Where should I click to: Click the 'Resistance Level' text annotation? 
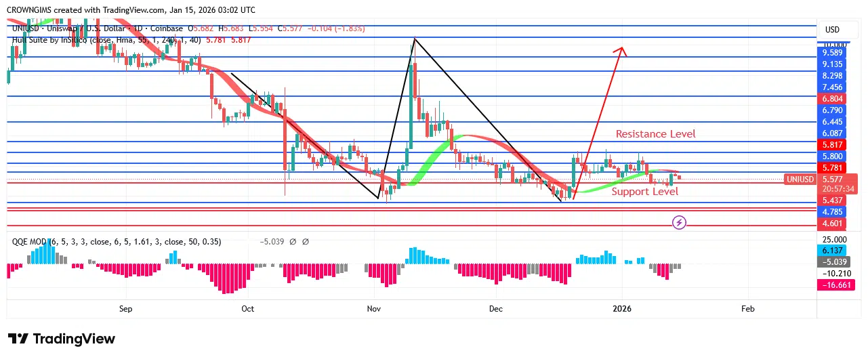[x=655, y=134]
